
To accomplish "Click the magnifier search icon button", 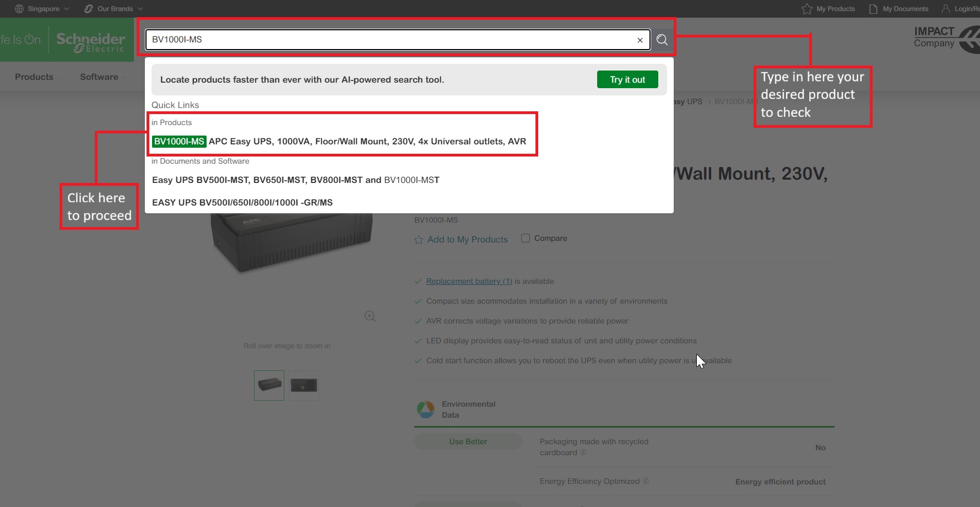I will tap(662, 40).
